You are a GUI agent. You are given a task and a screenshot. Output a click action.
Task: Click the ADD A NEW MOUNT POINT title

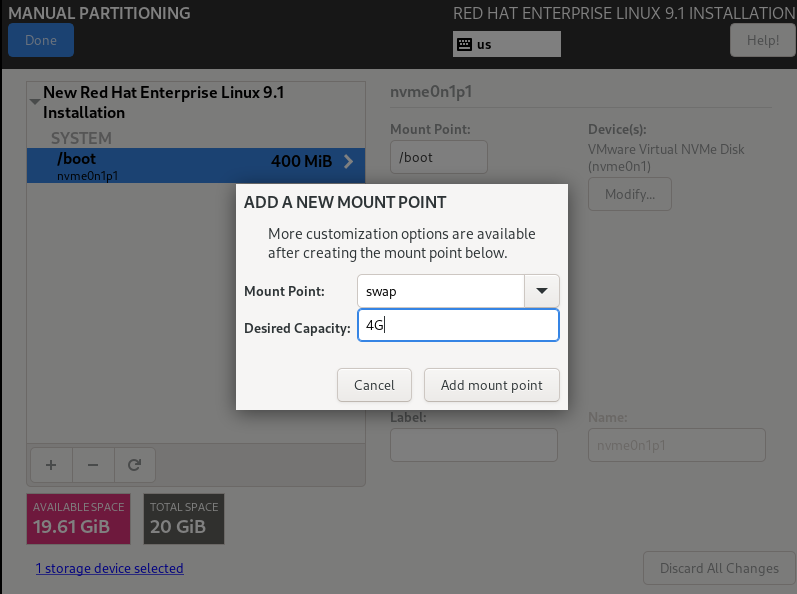(x=345, y=202)
